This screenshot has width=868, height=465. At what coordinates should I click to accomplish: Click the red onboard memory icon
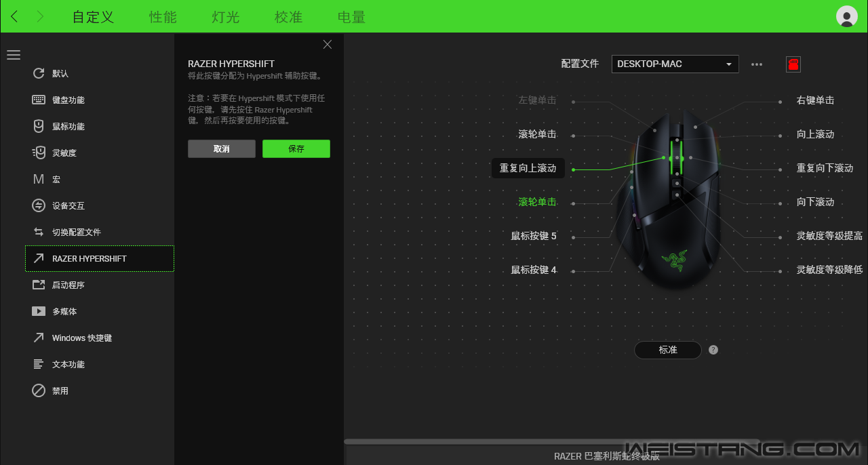pos(793,64)
